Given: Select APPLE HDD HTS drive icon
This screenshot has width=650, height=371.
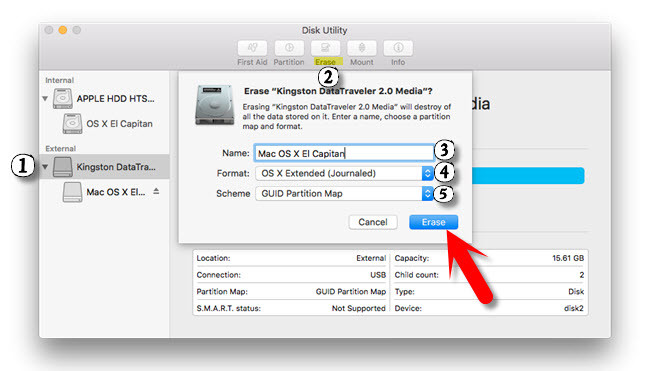Looking at the screenshot, I should [x=63, y=99].
